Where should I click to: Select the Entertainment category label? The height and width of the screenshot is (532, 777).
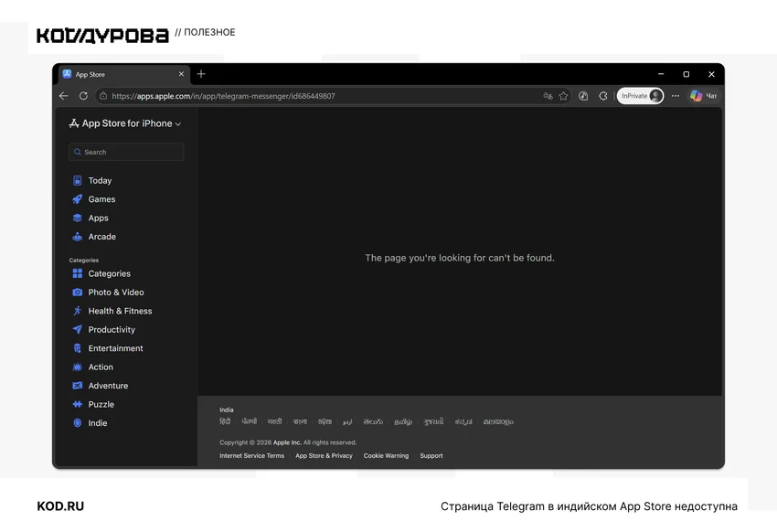pos(115,348)
